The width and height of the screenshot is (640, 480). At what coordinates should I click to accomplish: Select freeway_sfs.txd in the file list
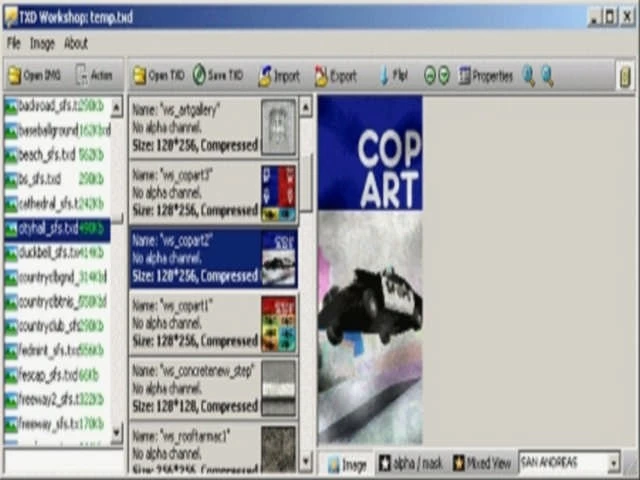point(57,424)
